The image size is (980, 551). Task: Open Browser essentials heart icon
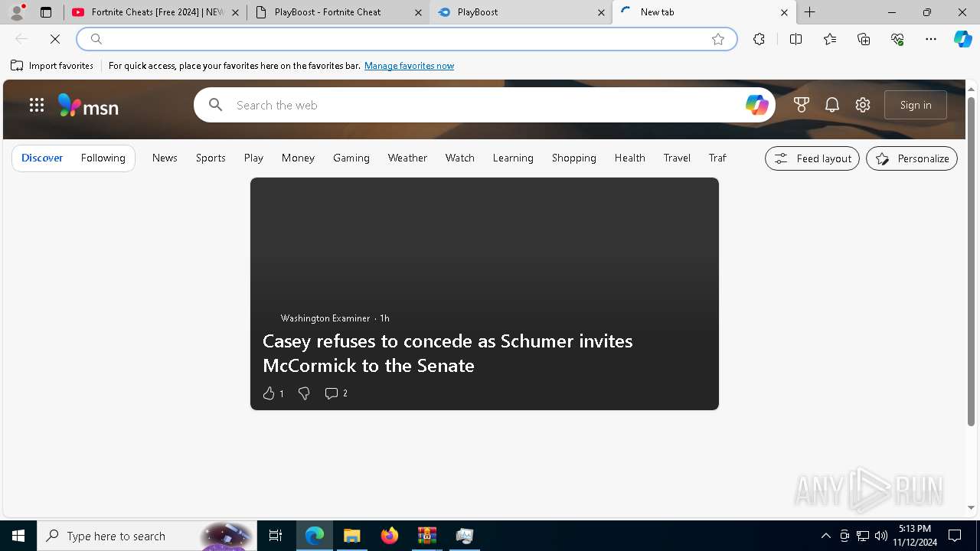[897, 39]
